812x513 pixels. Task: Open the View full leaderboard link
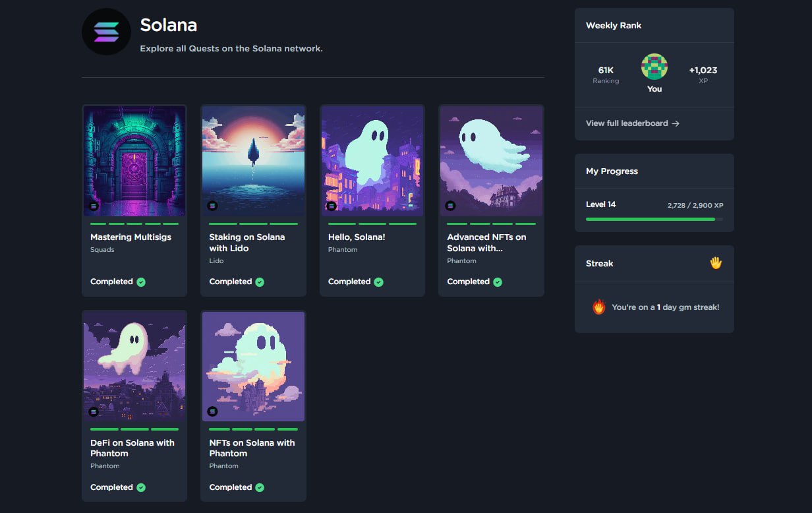click(x=633, y=123)
